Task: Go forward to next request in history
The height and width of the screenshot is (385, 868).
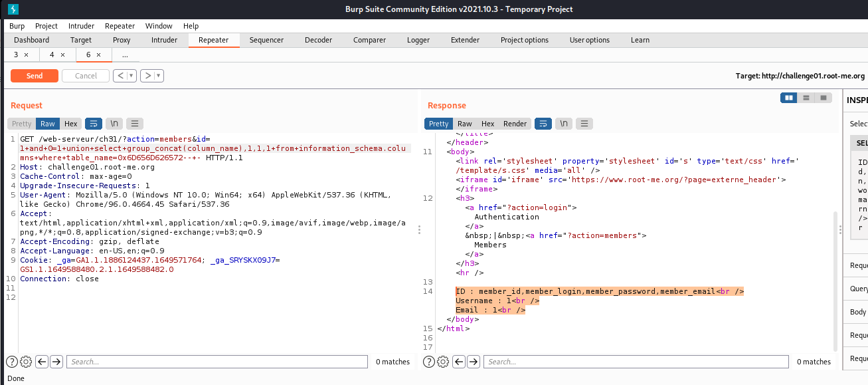Action: click(148, 76)
